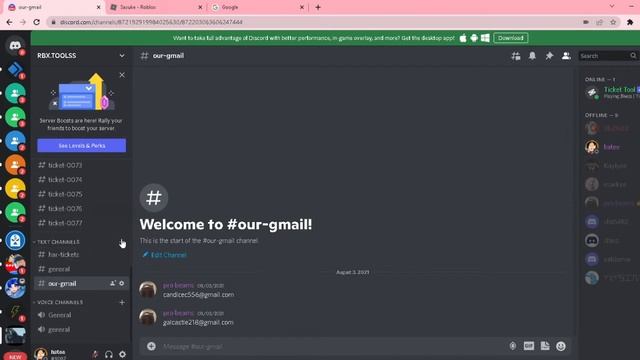Toggle deafen headphones icon
This screenshot has height=360, width=640.
109,354
